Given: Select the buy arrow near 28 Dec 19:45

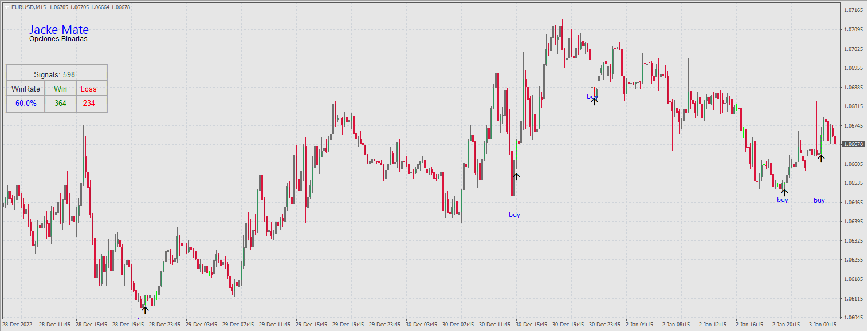Looking at the screenshot, I should 145,309.
